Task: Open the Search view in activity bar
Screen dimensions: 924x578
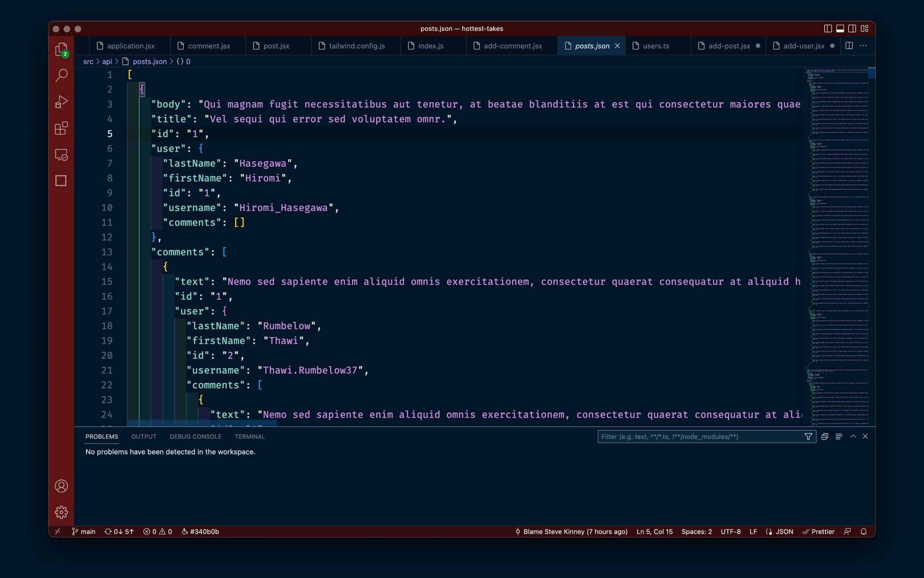Action: click(x=61, y=75)
